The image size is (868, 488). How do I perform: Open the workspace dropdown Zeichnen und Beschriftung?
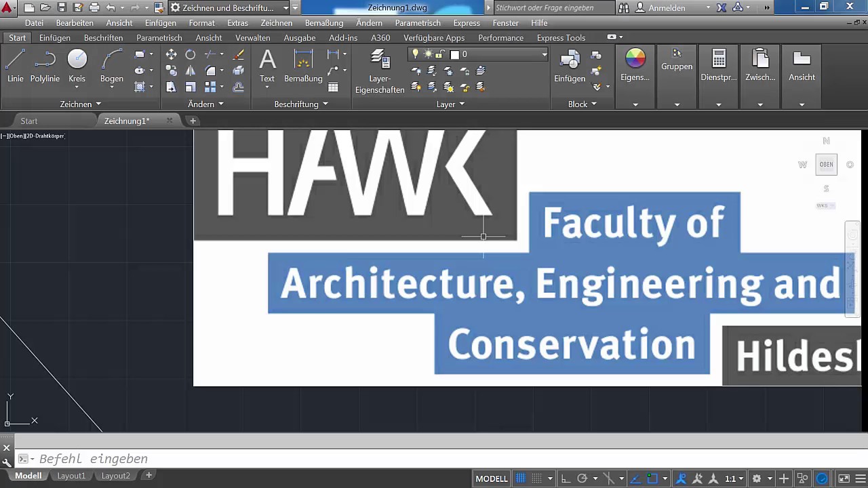pyautogui.click(x=229, y=7)
